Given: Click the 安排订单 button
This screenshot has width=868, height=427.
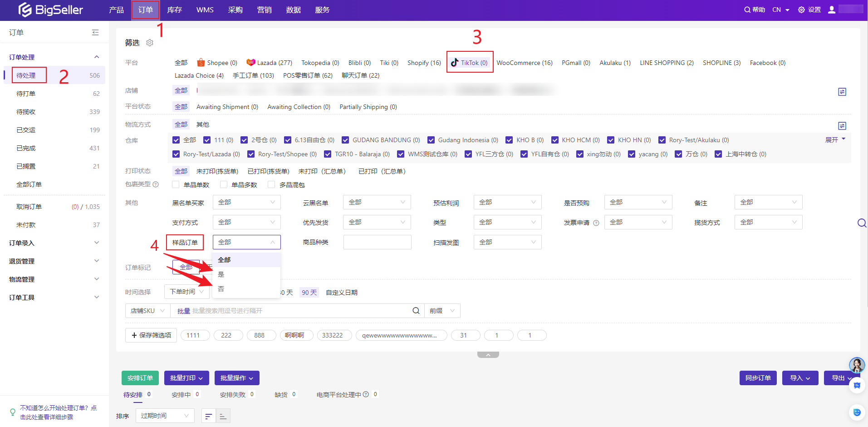Looking at the screenshot, I should tap(140, 378).
